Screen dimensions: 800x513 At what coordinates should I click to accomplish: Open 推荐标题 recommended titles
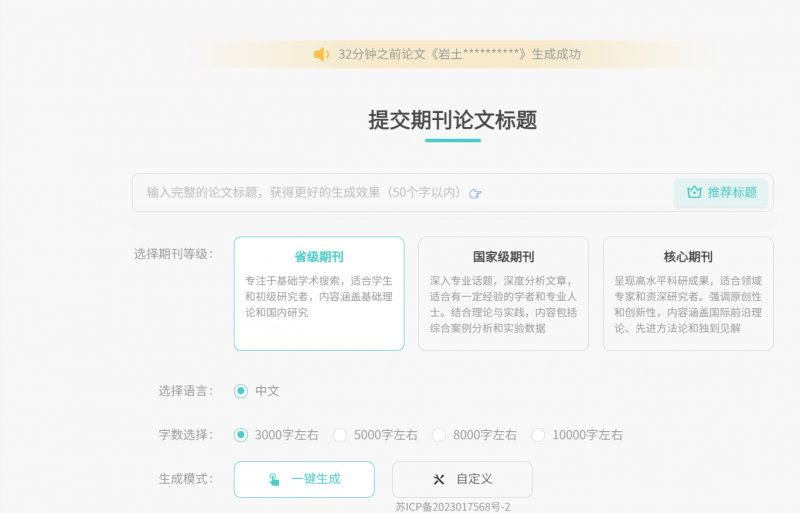tap(720, 192)
